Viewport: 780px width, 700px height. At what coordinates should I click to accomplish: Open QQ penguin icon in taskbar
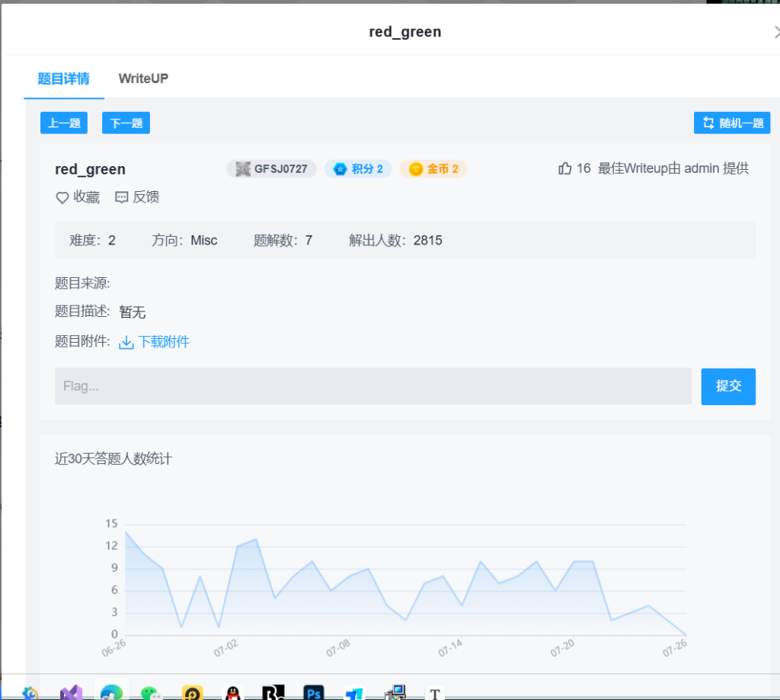click(232, 692)
